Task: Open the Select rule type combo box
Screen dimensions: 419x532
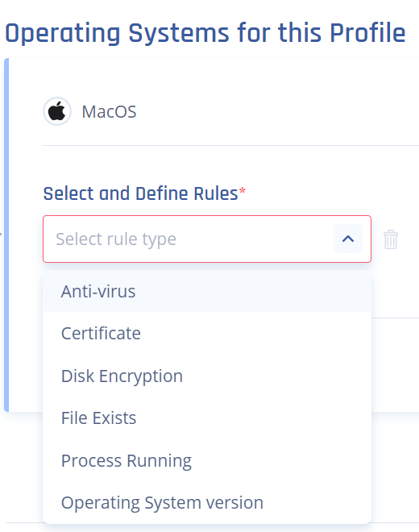Action: pos(207,239)
